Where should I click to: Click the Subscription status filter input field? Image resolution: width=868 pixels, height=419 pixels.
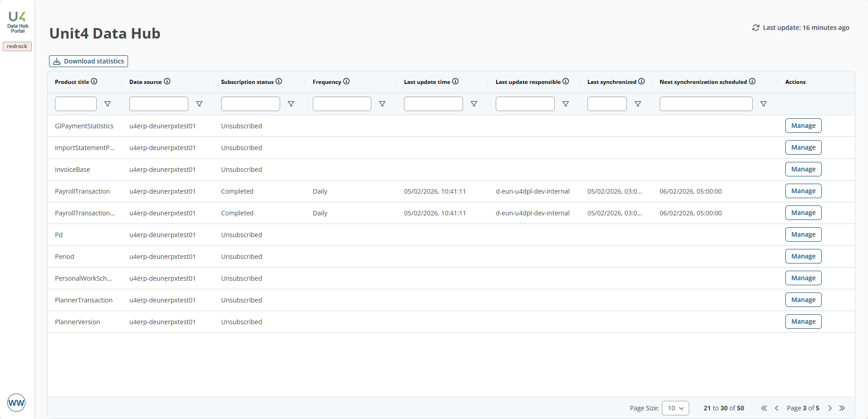point(250,104)
